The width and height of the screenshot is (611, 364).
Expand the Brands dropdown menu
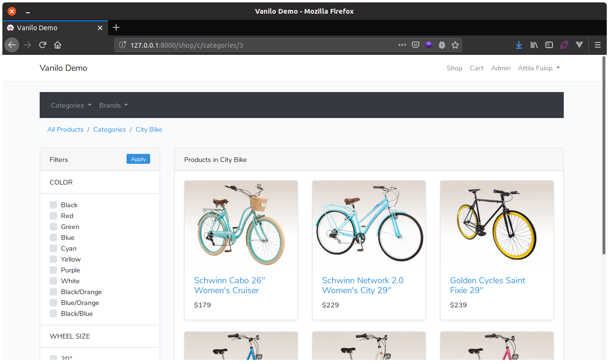[113, 105]
